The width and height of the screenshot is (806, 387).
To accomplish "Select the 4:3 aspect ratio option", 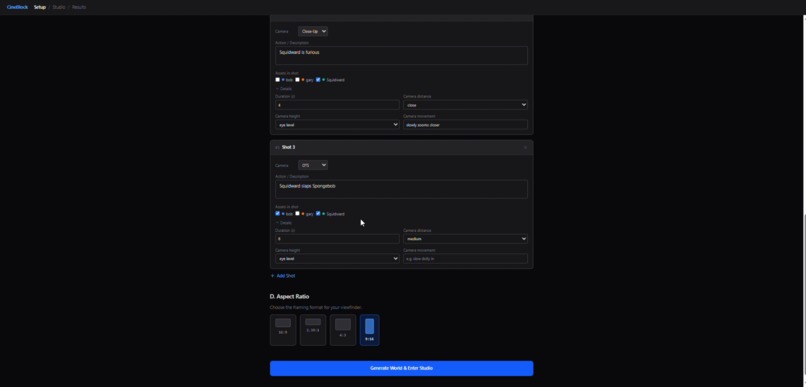I will pos(343,330).
